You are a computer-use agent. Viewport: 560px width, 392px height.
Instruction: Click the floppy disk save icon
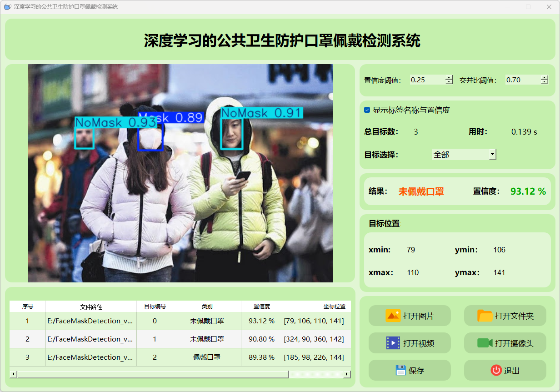pos(400,370)
